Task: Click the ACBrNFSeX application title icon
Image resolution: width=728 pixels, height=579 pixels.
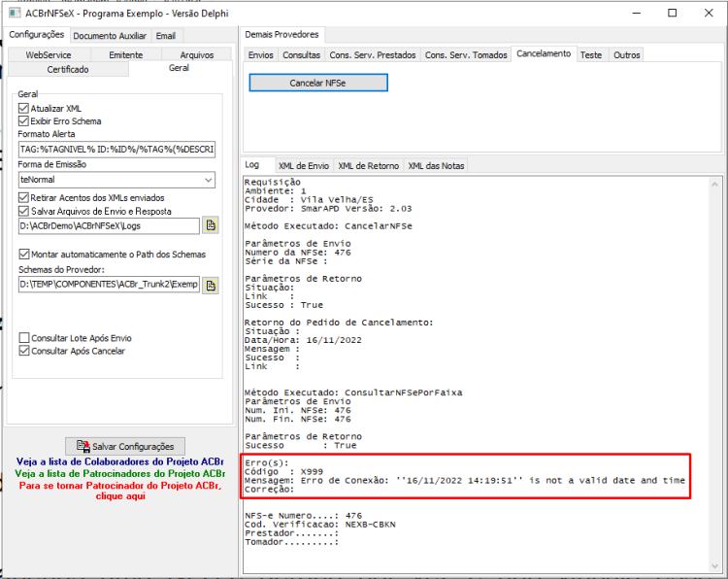Action: point(15,13)
